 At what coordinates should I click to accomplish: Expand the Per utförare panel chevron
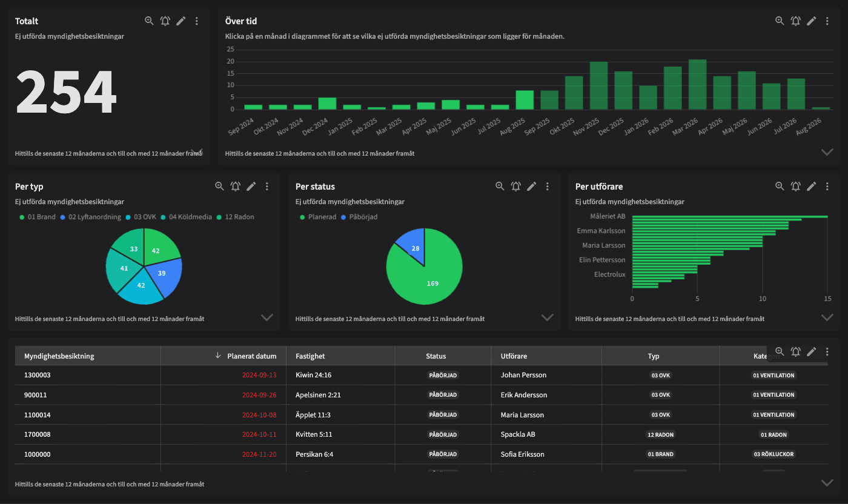coord(827,317)
